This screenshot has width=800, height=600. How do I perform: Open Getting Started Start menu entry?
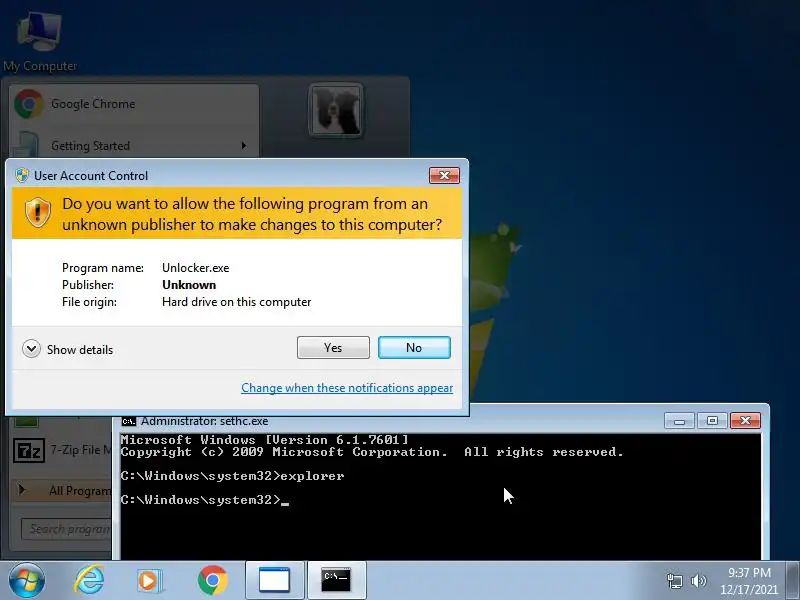[134, 145]
